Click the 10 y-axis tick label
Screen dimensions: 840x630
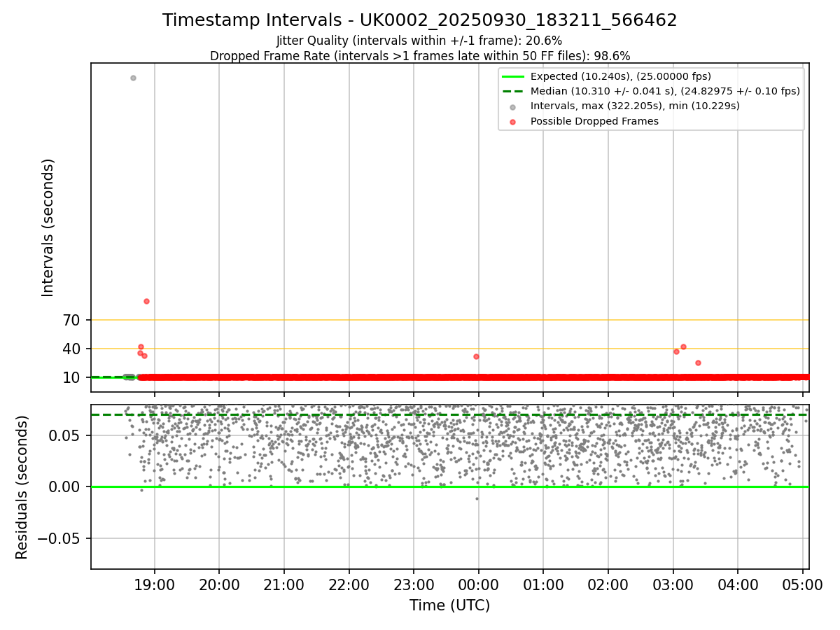tap(72, 377)
